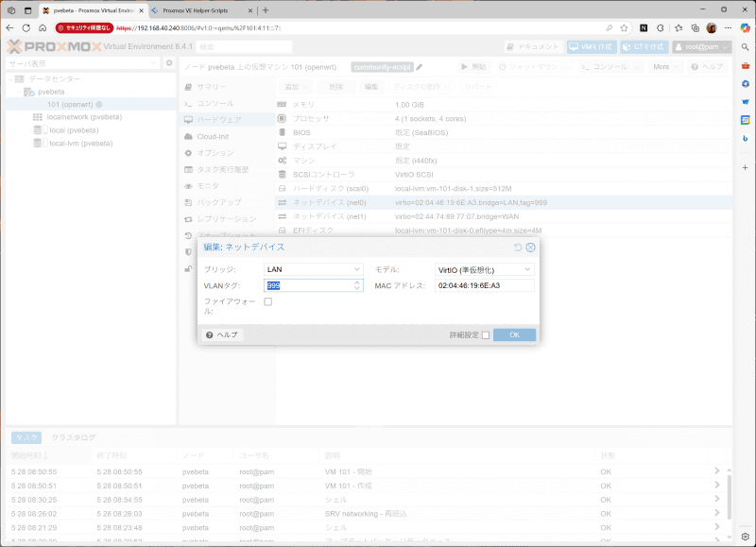This screenshot has width=756, height=547.
Task: Open the browser collections icon
Action: point(695,28)
